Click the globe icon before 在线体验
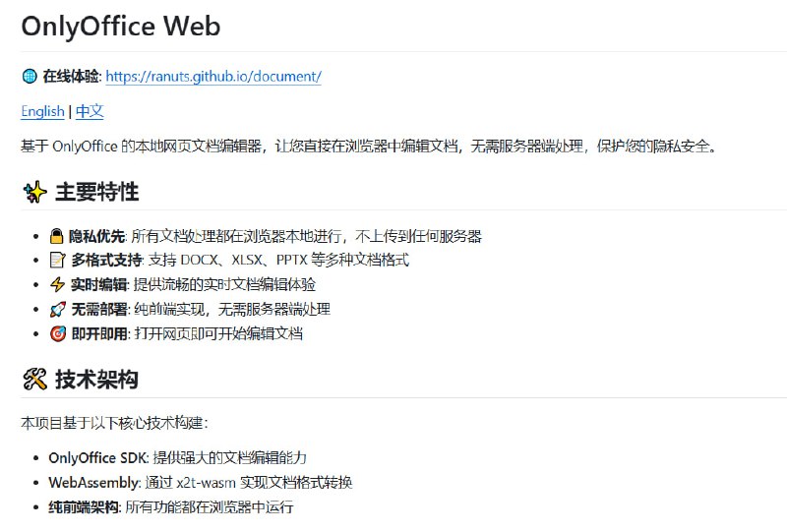 click(30, 77)
